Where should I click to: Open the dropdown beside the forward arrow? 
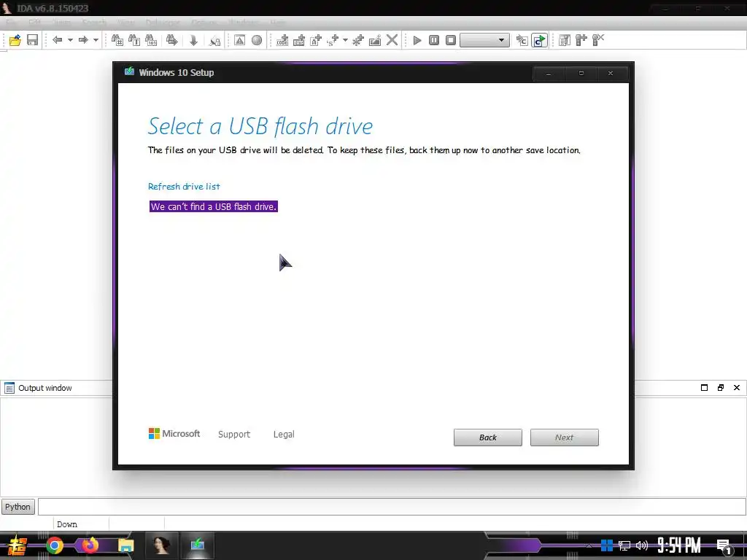click(x=96, y=40)
